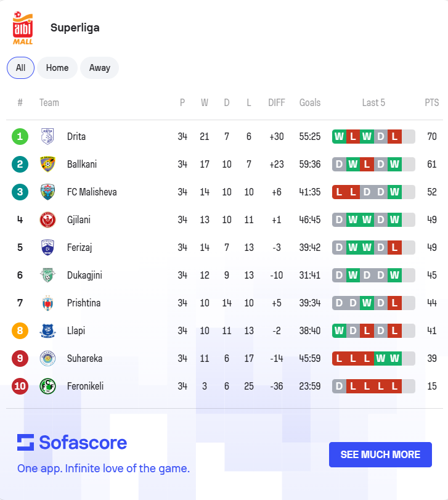Viewport: 448px width, 500px height.
Task: Open Drita team crest
Action: point(47,136)
